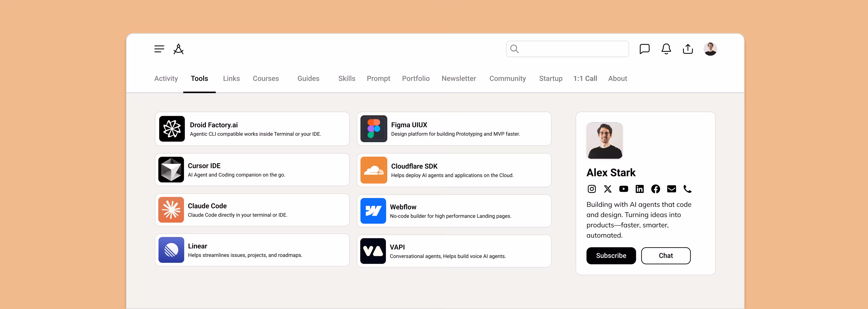
Task: Focus the search input field
Action: tap(567, 49)
